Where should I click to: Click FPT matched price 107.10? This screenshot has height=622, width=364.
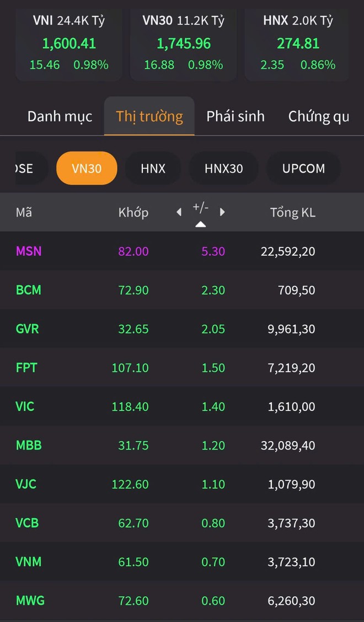[x=130, y=368]
